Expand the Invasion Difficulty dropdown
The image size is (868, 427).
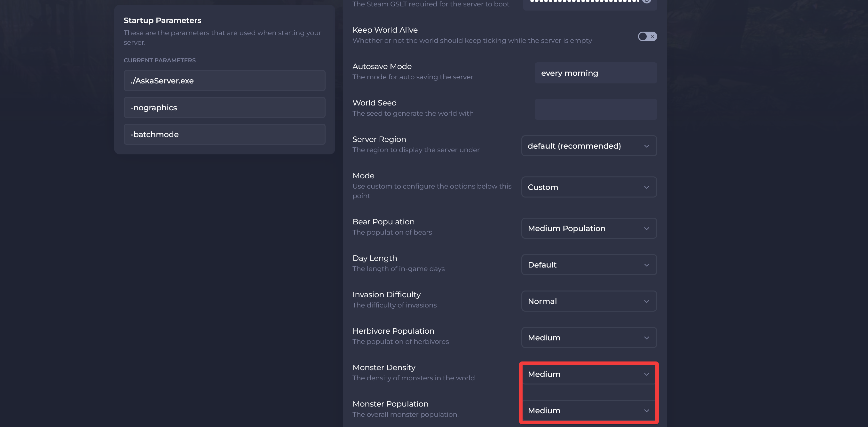coord(589,301)
